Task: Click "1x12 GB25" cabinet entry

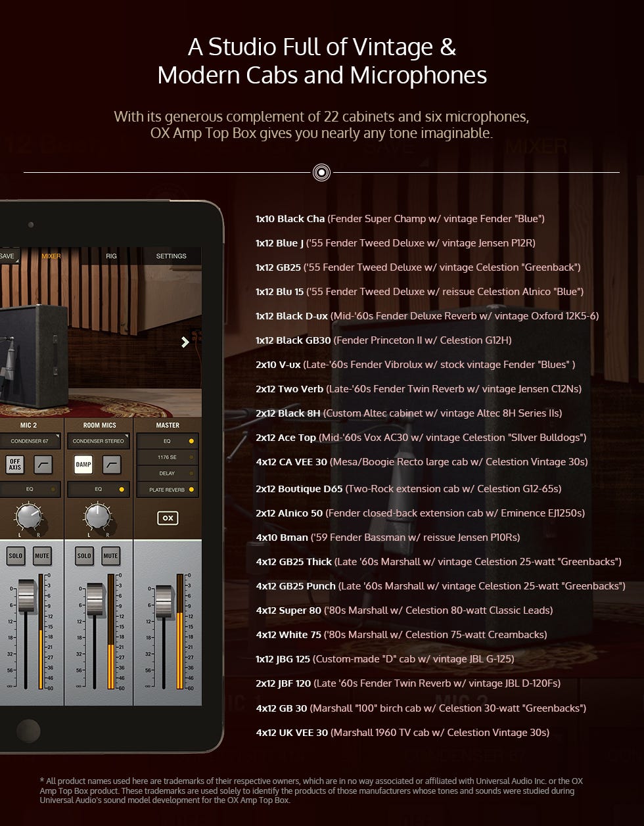Action: click(418, 267)
